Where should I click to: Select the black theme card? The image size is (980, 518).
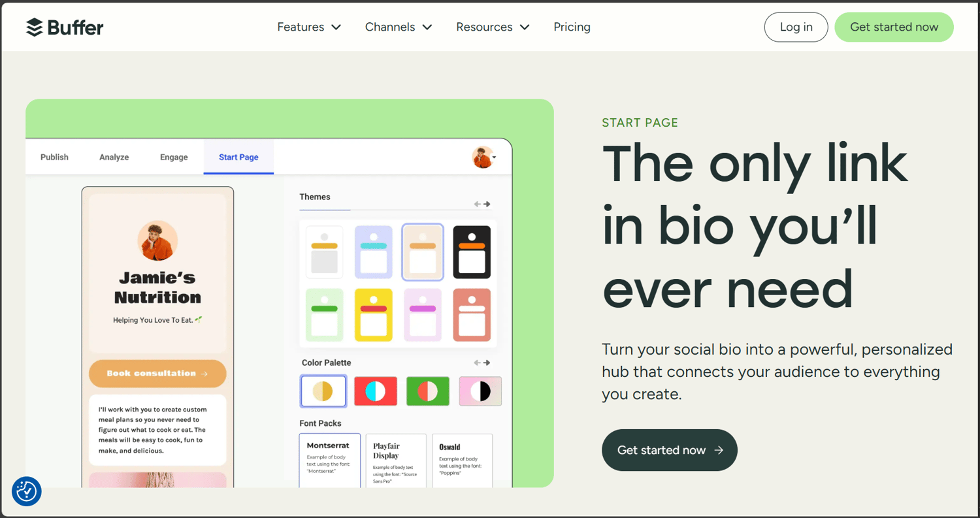472,252
